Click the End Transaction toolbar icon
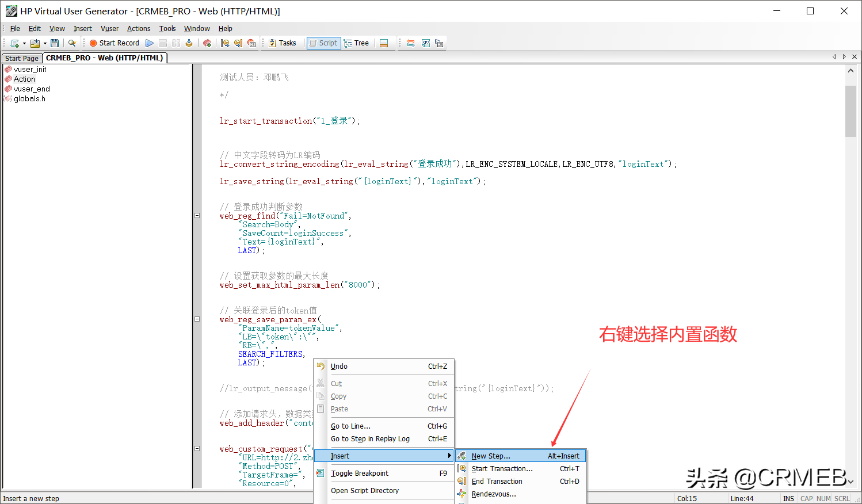The width and height of the screenshot is (862, 504). pos(238,43)
